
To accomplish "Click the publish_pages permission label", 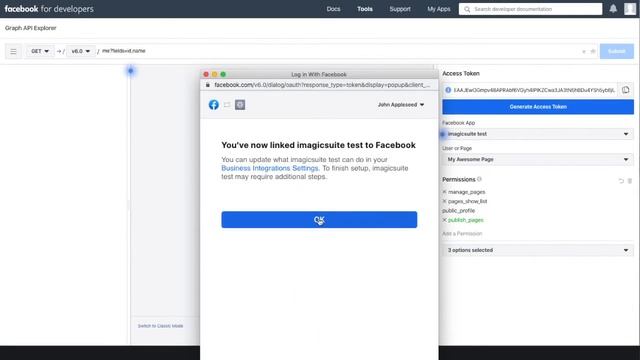I will pyautogui.click(x=466, y=220).
